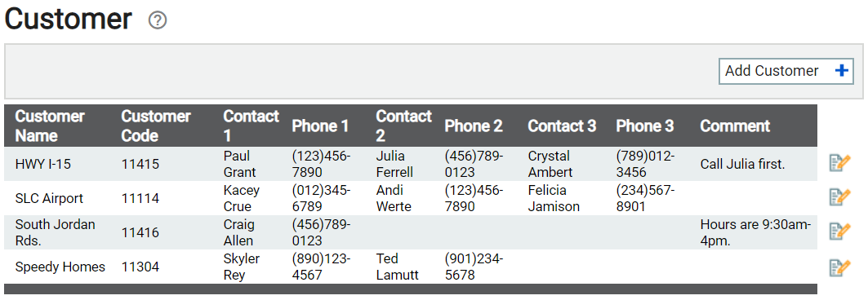Select contact Skyler Rey
The image size is (868, 300).
(242, 267)
